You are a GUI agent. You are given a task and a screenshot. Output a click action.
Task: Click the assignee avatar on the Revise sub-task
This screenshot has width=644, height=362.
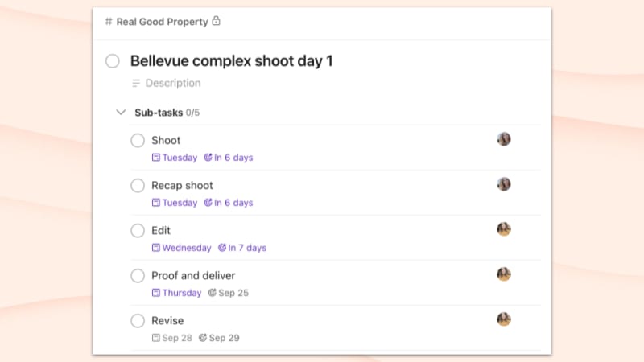tap(504, 319)
